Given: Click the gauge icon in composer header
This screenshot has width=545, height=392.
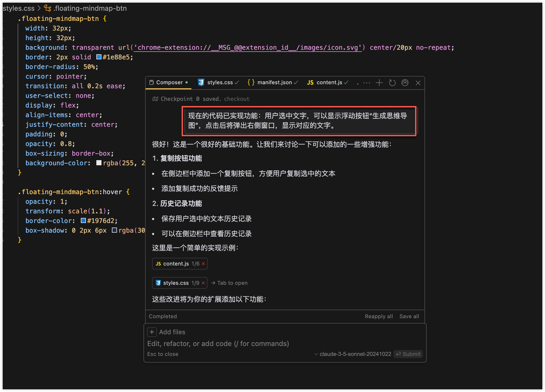Looking at the screenshot, I should [405, 83].
